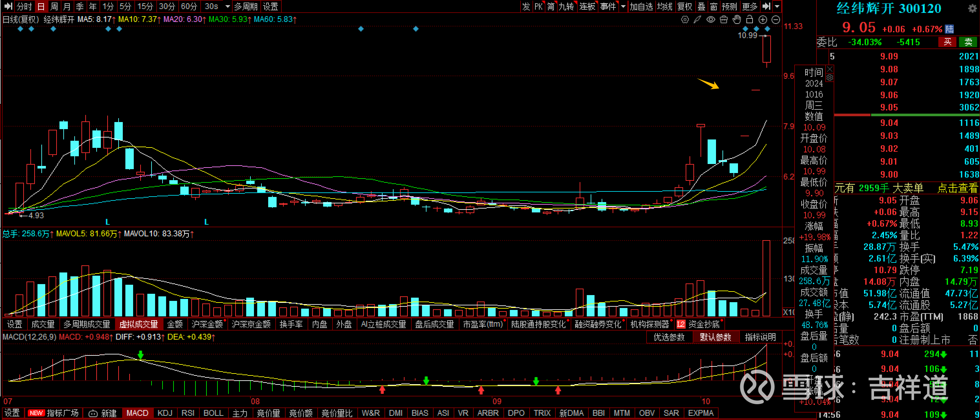Select the hand pan tool icon
This screenshot has height=420, width=980.
pos(736,19)
